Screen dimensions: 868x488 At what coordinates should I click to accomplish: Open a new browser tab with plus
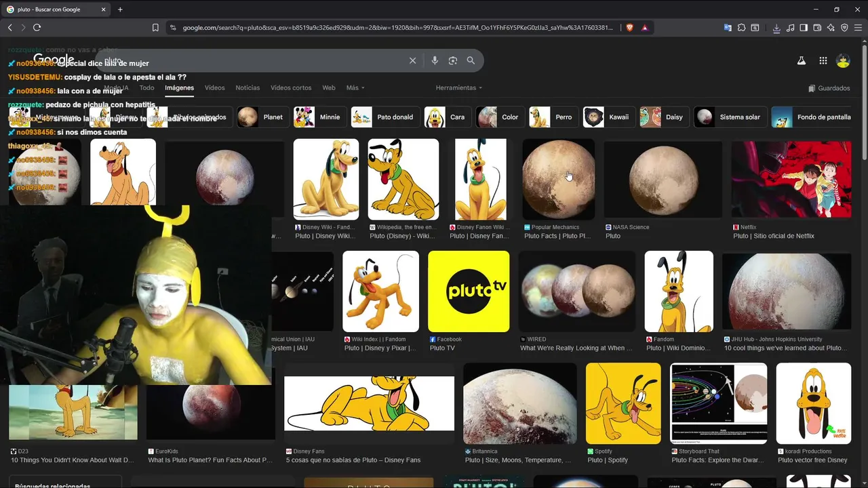click(120, 9)
